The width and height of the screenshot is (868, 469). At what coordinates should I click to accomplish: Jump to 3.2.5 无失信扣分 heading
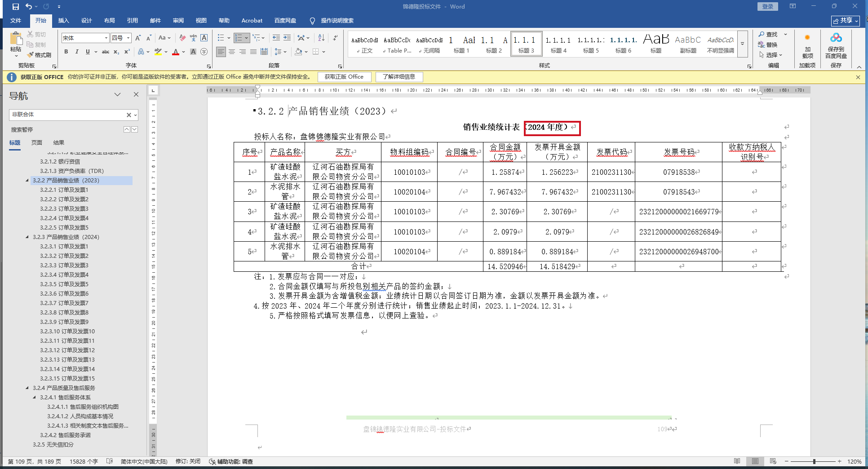[x=53, y=445]
